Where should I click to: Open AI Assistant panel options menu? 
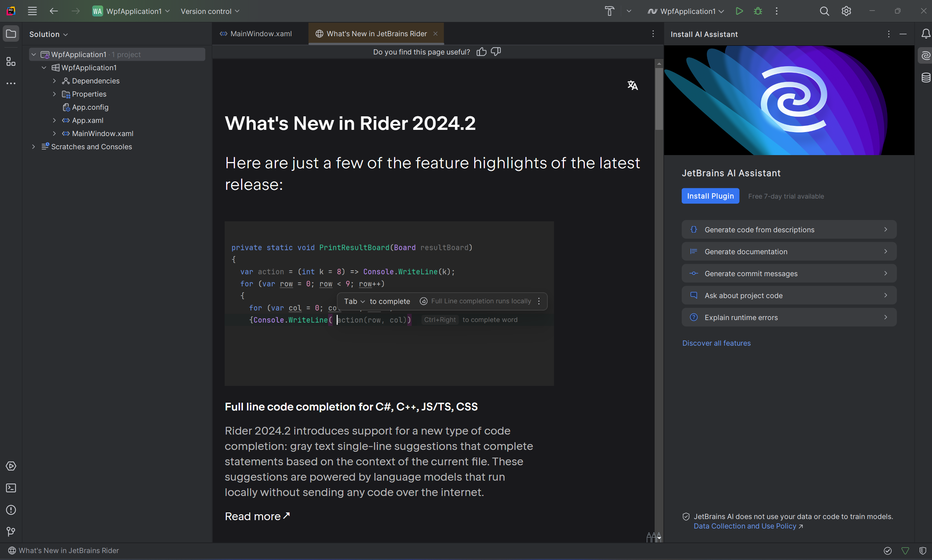tap(889, 34)
